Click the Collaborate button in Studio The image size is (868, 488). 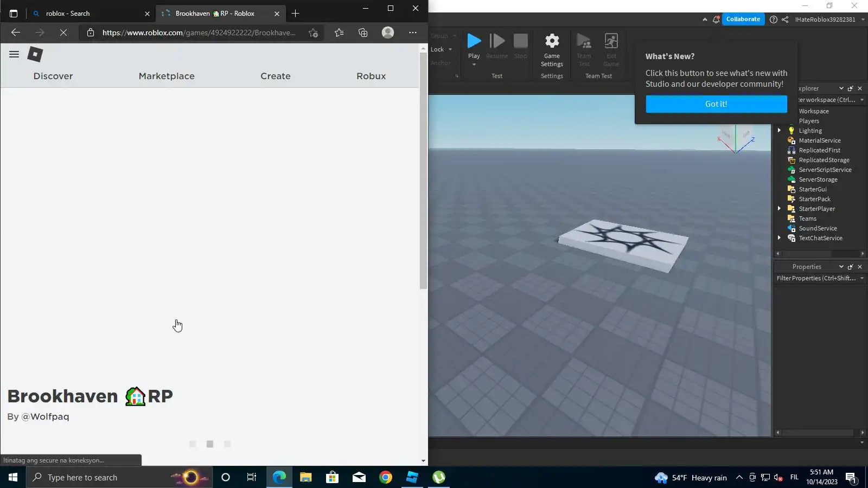(x=743, y=19)
